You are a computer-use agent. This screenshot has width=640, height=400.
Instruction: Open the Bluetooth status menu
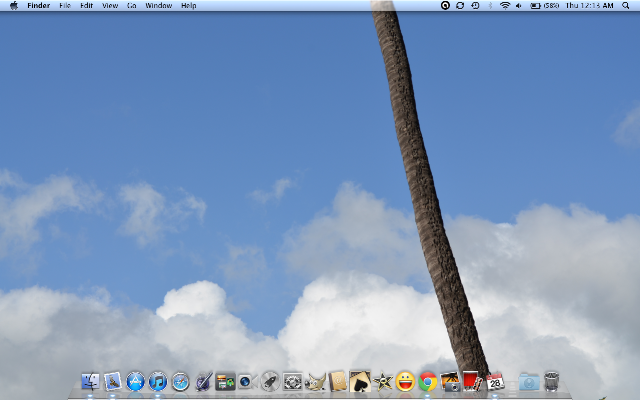click(x=490, y=5)
